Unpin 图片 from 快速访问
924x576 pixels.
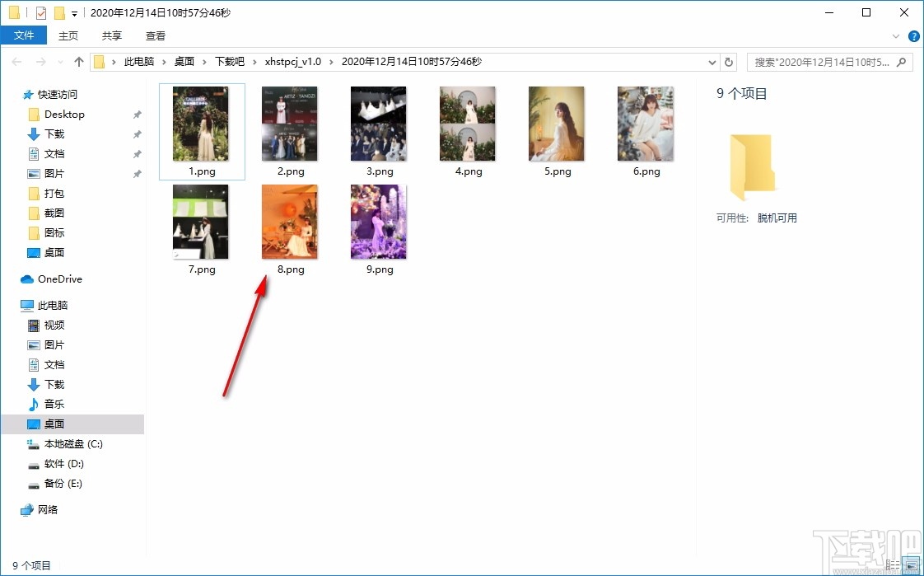[x=137, y=174]
